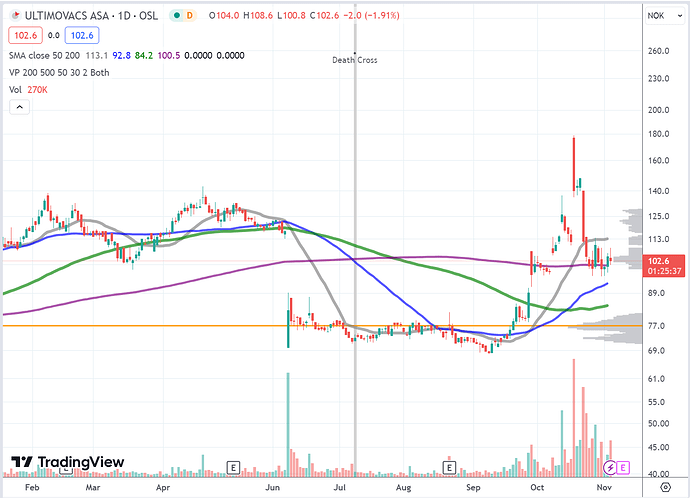690x498 pixels.
Task: Click the current price 102.6 axis label
Action: 664,266
